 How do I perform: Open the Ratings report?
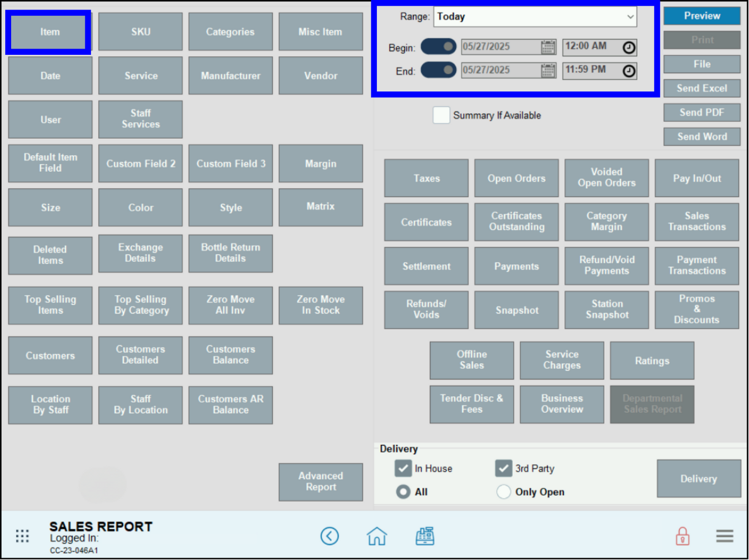(652, 360)
